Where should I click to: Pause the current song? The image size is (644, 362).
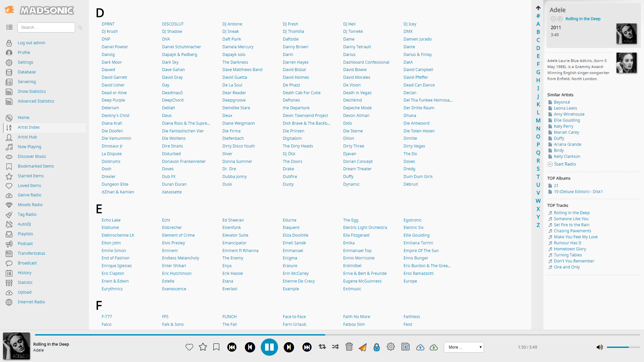click(269, 347)
